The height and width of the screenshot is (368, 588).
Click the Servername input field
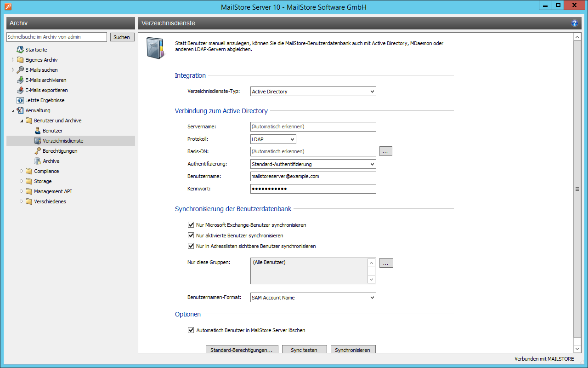click(x=313, y=126)
